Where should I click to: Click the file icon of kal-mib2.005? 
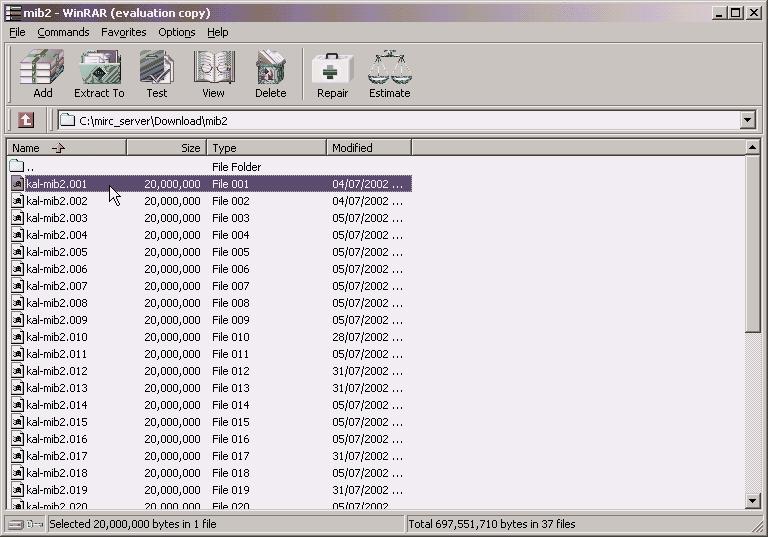pos(18,252)
